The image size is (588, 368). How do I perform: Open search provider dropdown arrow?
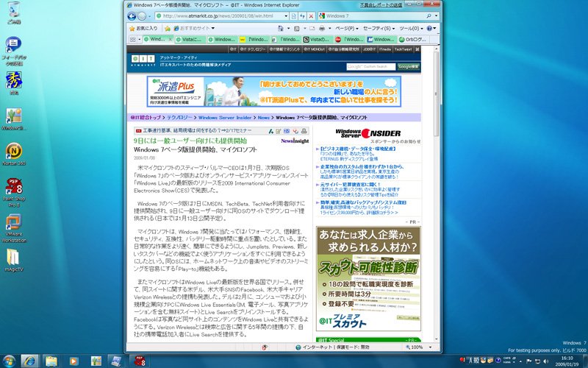point(436,16)
